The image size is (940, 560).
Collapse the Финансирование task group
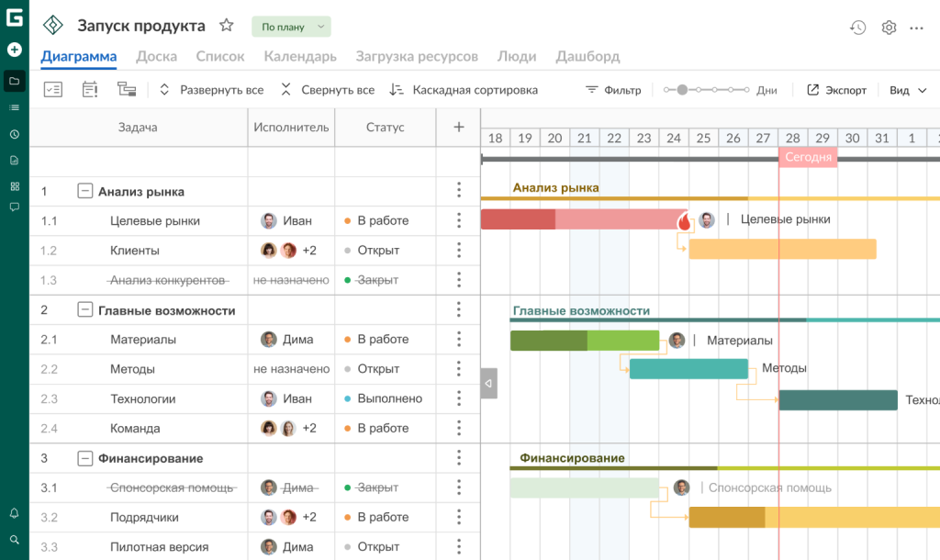[x=84, y=458]
